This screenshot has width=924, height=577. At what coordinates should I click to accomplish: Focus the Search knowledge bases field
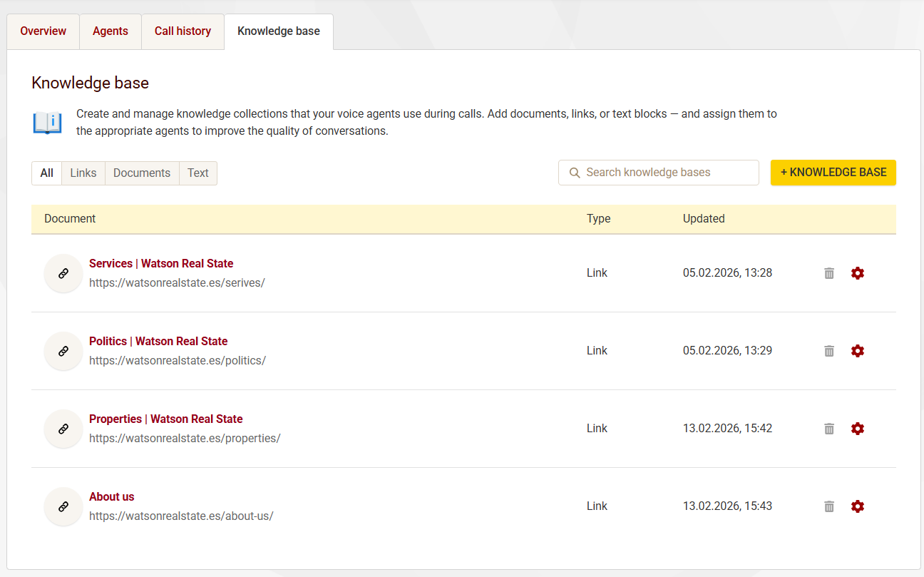[667, 173]
